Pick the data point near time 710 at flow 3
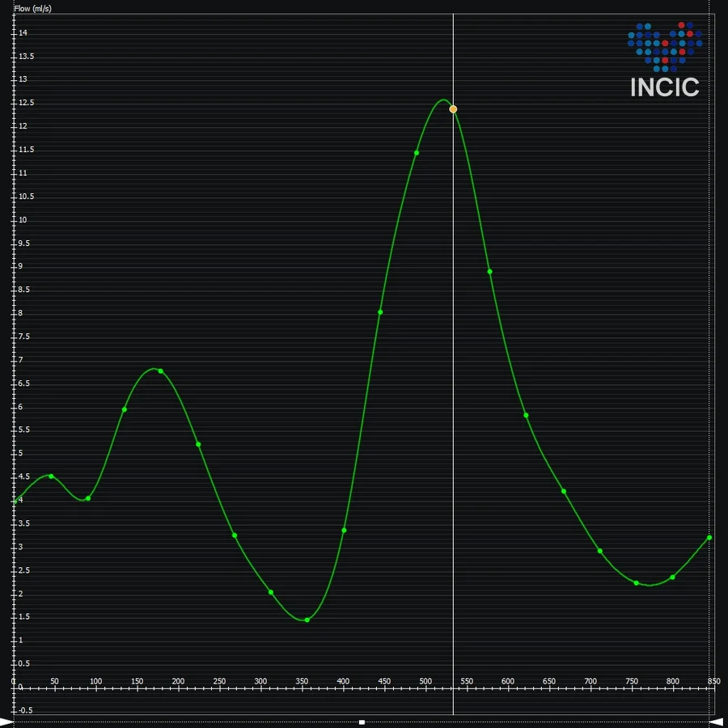Image resolution: width=728 pixels, height=728 pixels. pyautogui.click(x=600, y=551)
